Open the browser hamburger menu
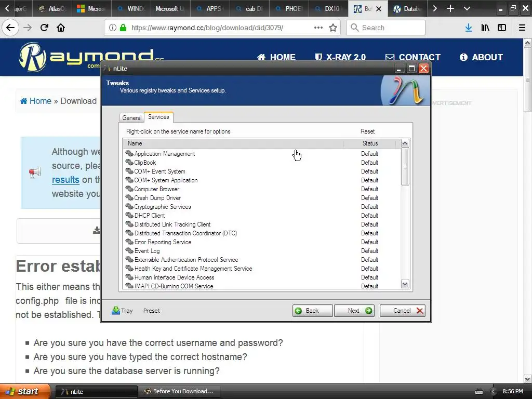 point(522,28)
